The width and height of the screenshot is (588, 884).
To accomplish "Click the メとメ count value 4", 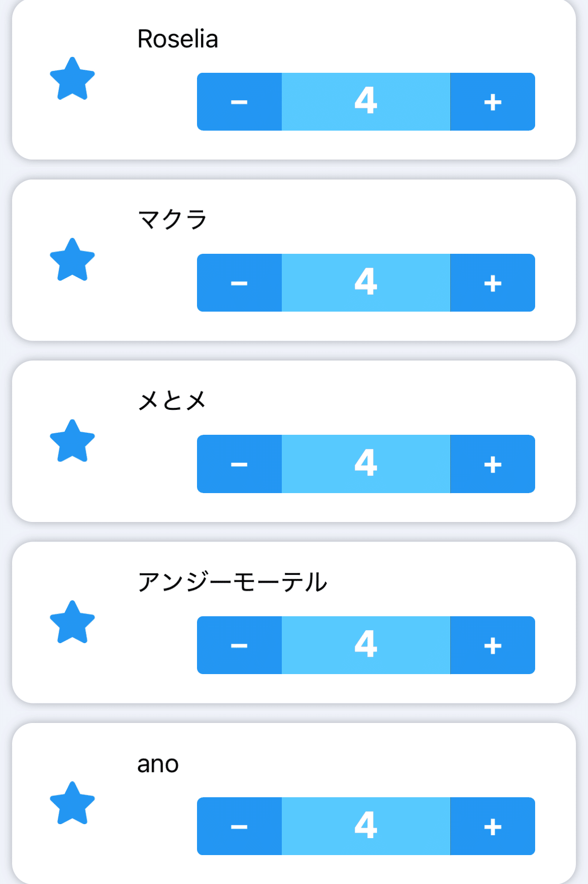I will pyautogui.click(x=366, y=464).
